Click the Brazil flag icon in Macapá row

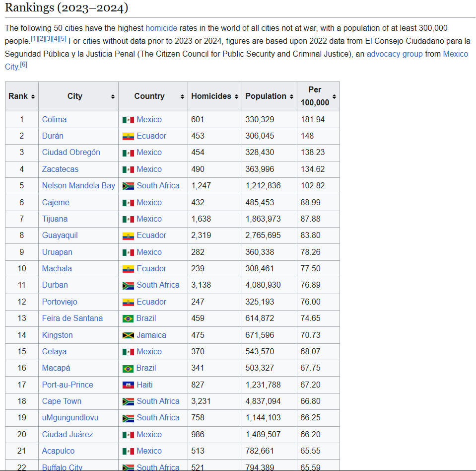(128, 368)
